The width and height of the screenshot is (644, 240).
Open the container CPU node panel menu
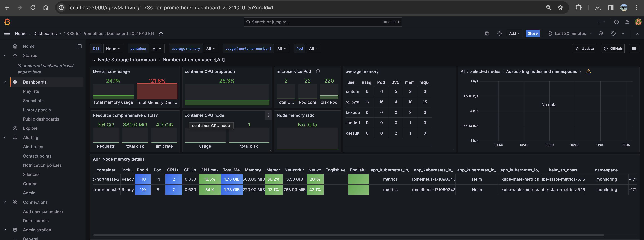[268, 115]
